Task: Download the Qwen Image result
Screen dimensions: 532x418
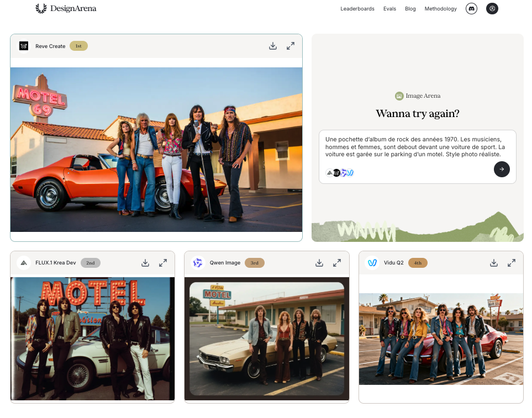Action: (319, 263)
